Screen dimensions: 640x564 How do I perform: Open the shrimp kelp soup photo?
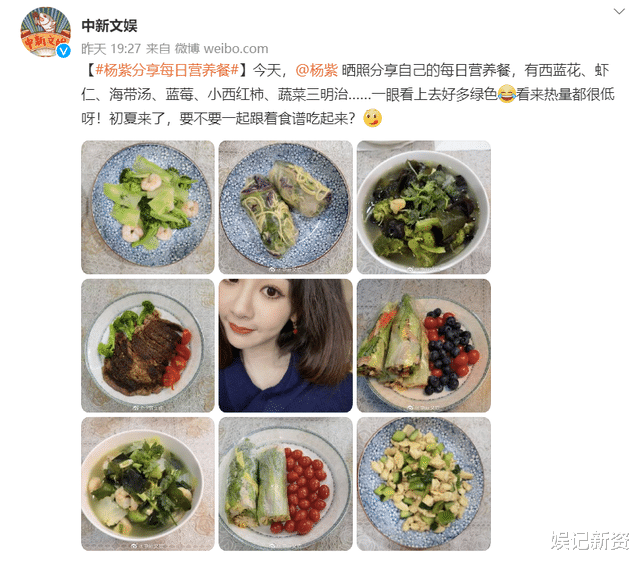[x=148, y=484]
